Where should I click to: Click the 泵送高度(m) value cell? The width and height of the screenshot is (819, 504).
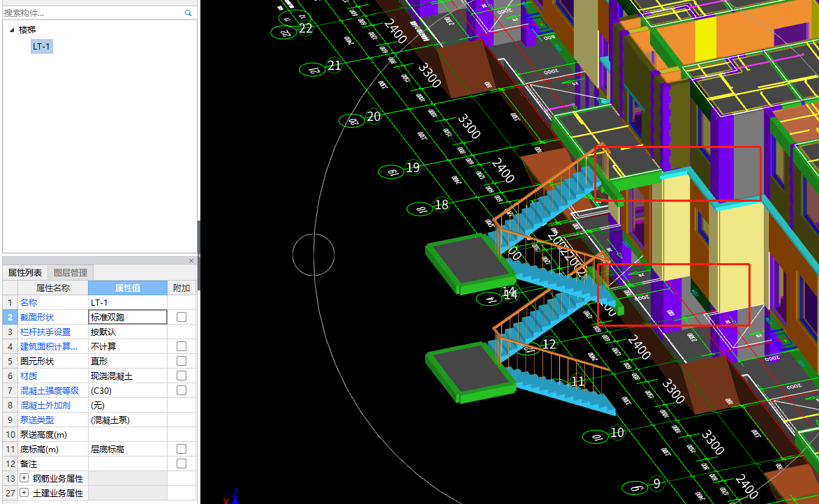pos(128,434)
